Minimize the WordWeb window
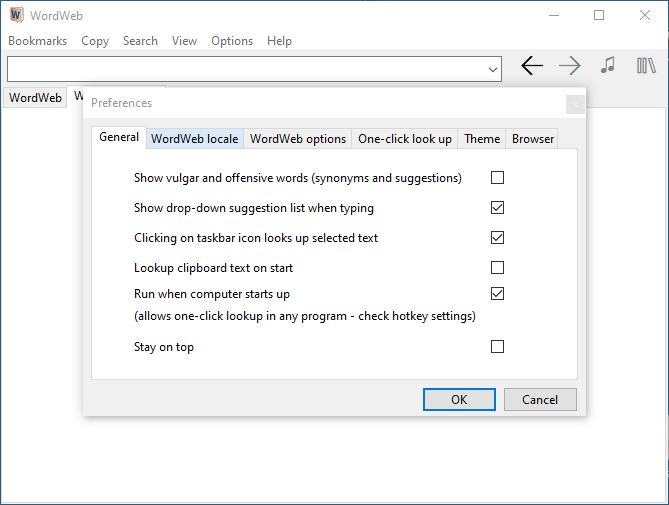This screenshot has width=669, height=505. click(554, 15)
